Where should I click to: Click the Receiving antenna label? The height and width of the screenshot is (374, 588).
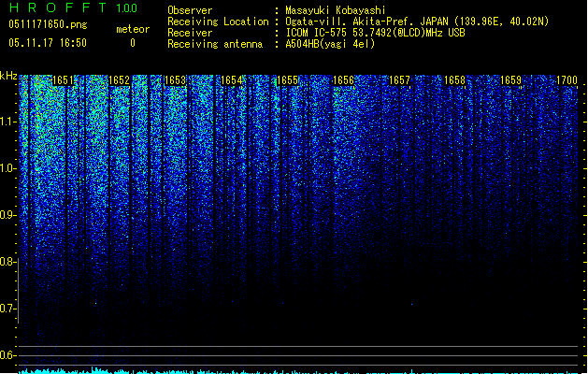[215, 44]
